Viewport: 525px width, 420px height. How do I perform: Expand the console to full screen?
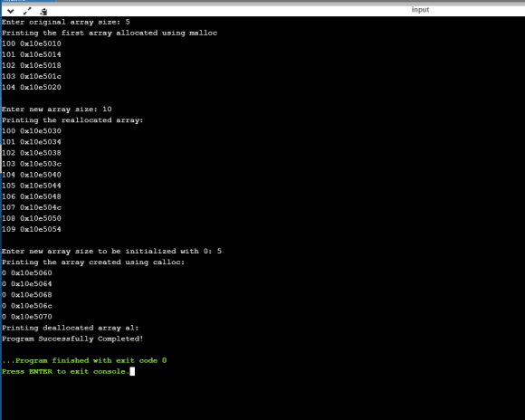click(x=27, y=12)
